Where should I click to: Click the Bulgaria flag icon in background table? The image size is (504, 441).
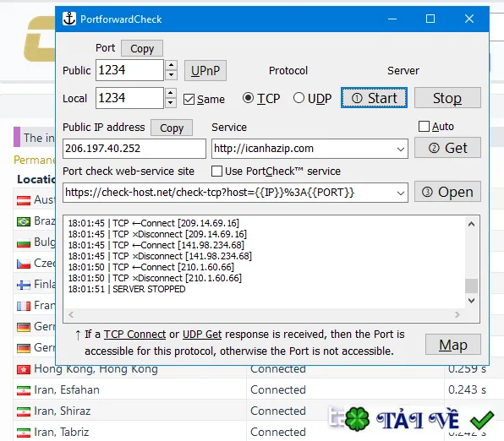click(x=24, y=242)
